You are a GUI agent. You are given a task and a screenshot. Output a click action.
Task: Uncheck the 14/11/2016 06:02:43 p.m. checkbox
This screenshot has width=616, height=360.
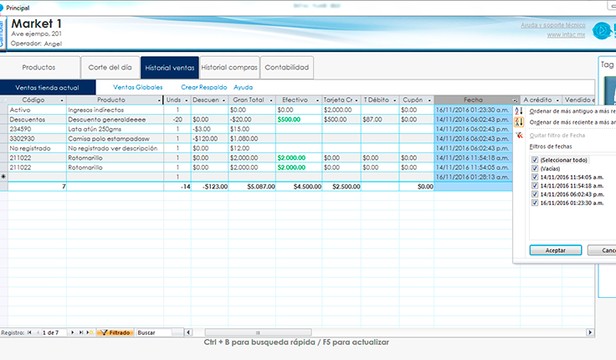coord(534,195)
